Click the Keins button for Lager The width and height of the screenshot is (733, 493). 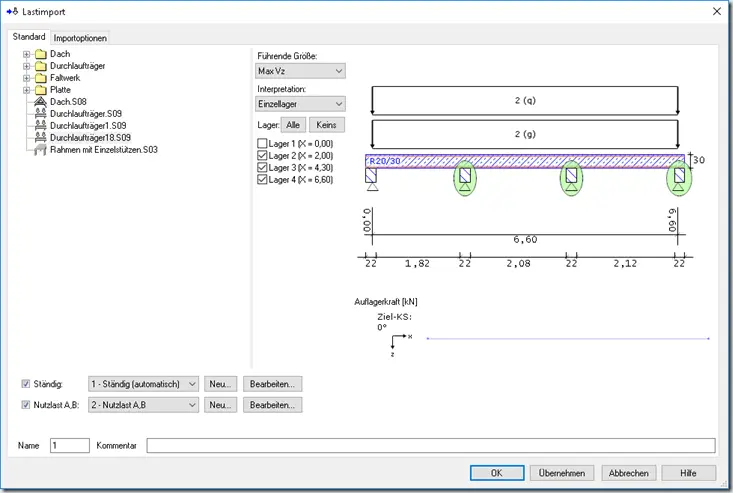326,125
